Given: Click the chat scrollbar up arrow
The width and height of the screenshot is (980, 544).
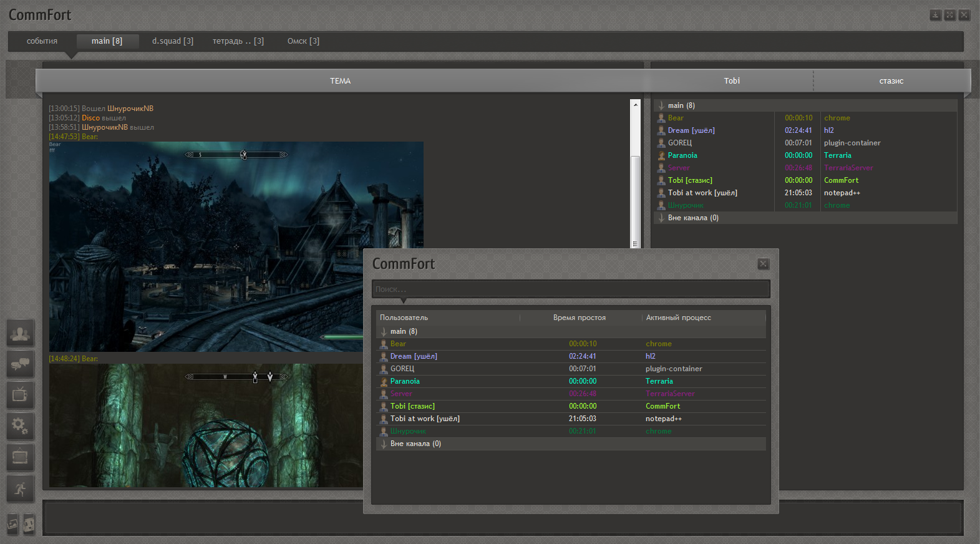Looking at the screenshot, I should point(636,105).
